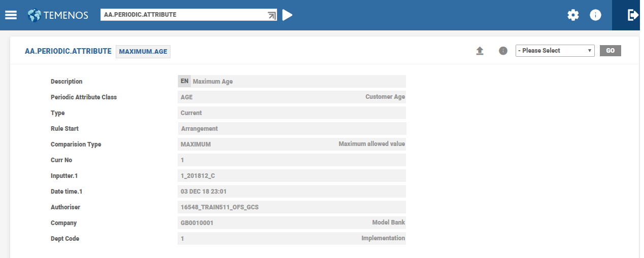Screen dimensions: 644x258
Task: Click the expand arrow icon in command box
Action: (x=272, y=15)
